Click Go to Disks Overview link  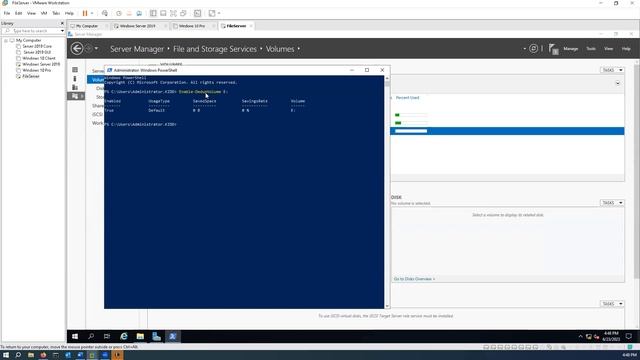point(414,279)
